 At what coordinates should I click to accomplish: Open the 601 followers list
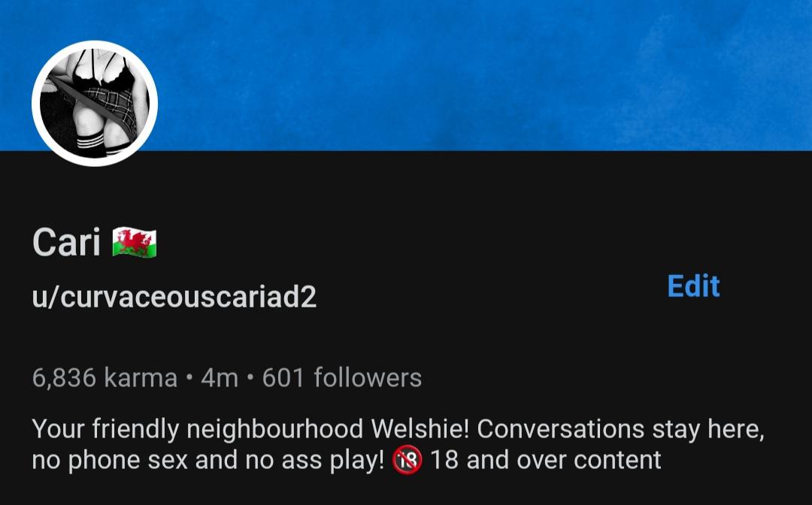[342, 378]
